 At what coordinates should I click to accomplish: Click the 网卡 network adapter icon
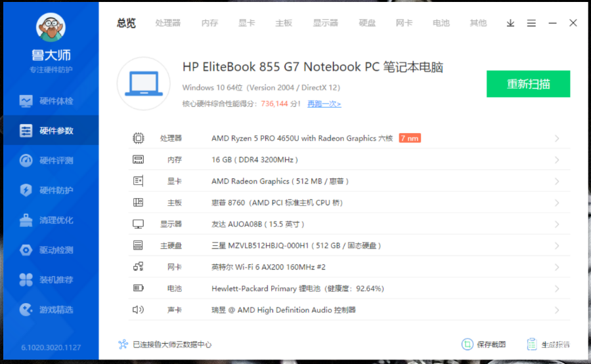click(139, 267)
